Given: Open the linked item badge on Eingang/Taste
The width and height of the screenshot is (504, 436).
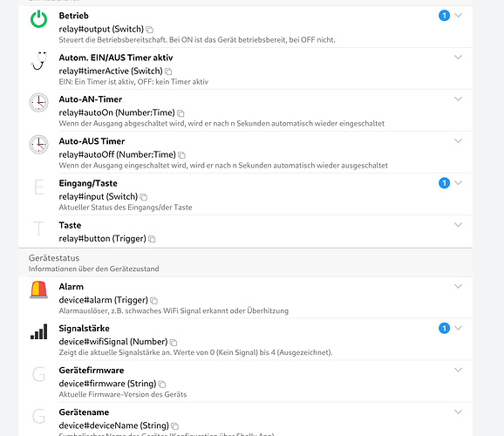Looking at the screenshot, I should coord(444,183).
